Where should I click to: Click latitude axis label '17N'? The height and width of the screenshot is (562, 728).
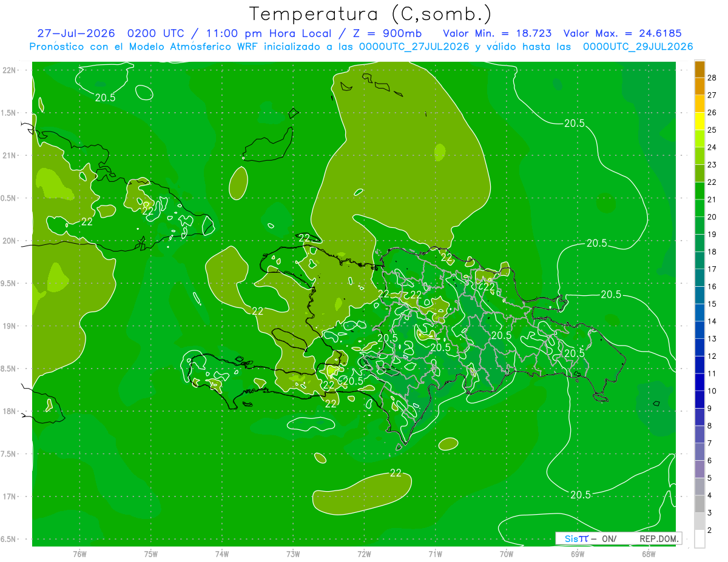tap(10, 497)
